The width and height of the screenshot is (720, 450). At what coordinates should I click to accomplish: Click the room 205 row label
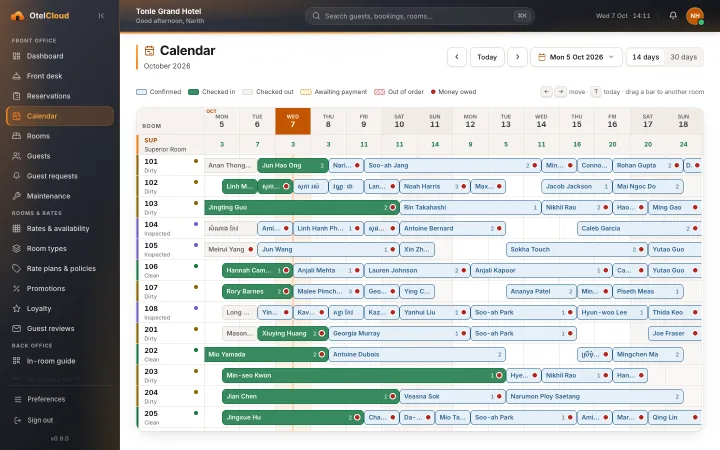tap(171, 417)
